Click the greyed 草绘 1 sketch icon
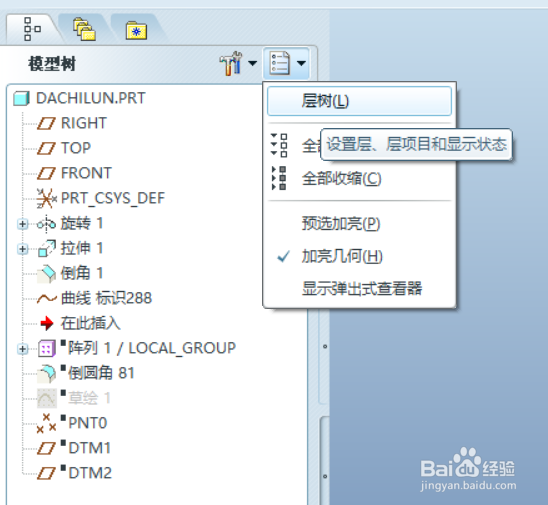Viewport: 548px width, 505px height. pyautogui.click(x=47, y=398)
